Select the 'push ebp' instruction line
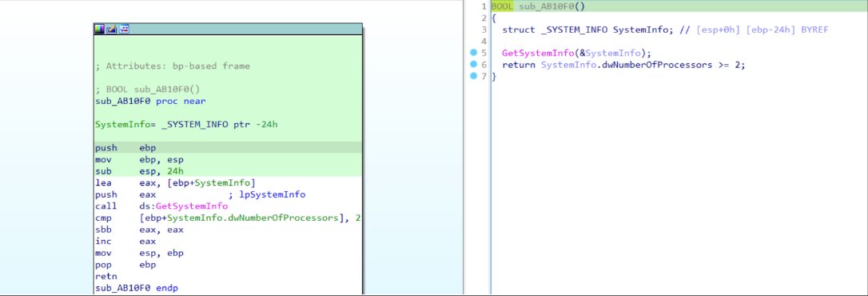Screen dimensions: 868x296 [228, 148]
